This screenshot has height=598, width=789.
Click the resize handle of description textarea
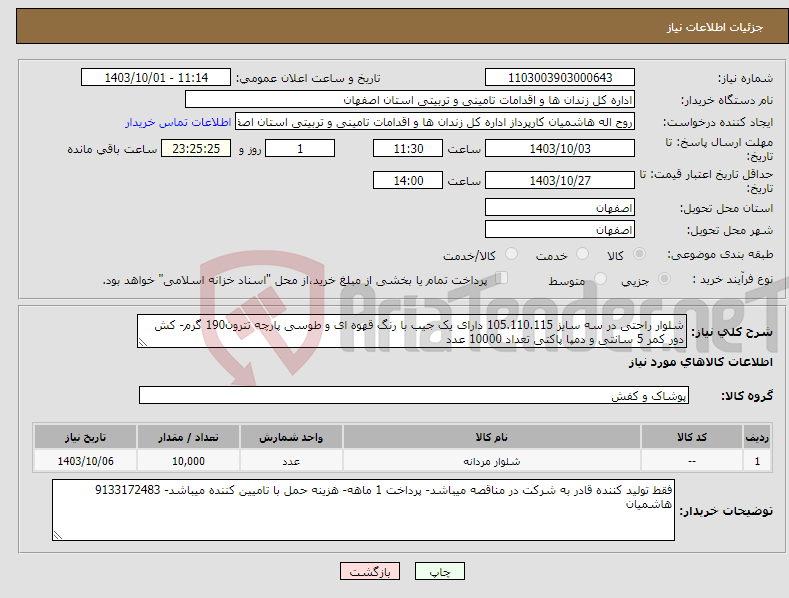143,342
